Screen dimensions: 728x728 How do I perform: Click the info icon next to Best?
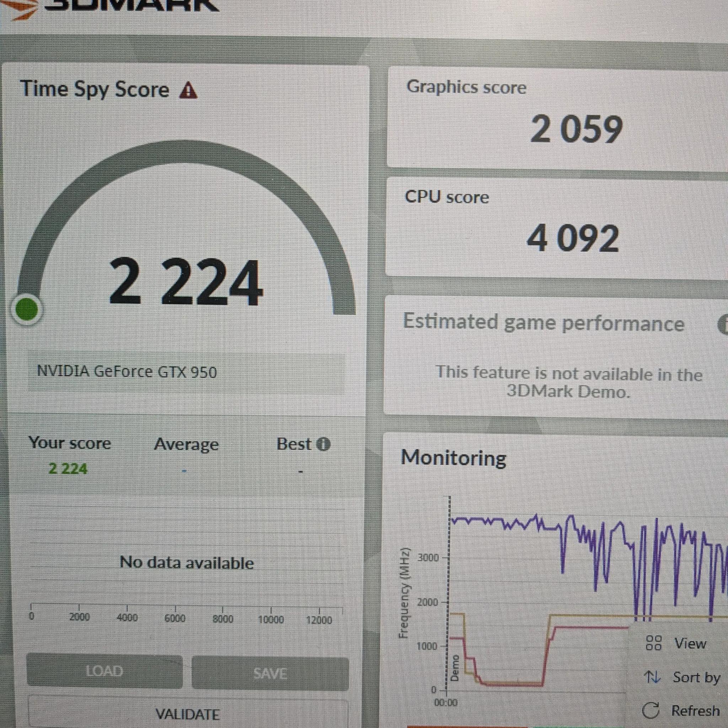point(323,444)
